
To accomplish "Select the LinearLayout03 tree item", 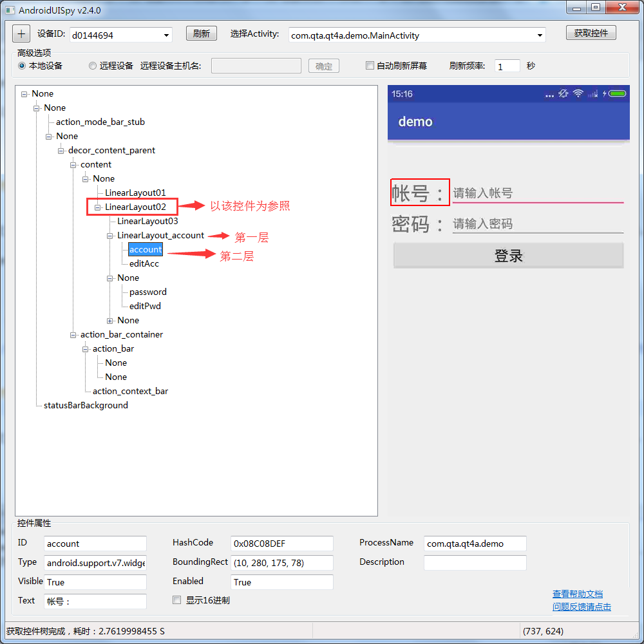I will [147, 221].
